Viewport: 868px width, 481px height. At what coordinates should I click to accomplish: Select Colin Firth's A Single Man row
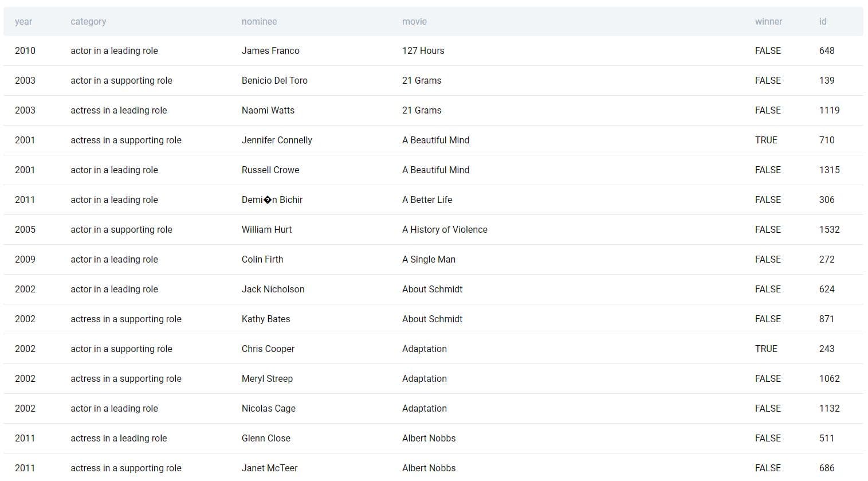coord(429,259)
